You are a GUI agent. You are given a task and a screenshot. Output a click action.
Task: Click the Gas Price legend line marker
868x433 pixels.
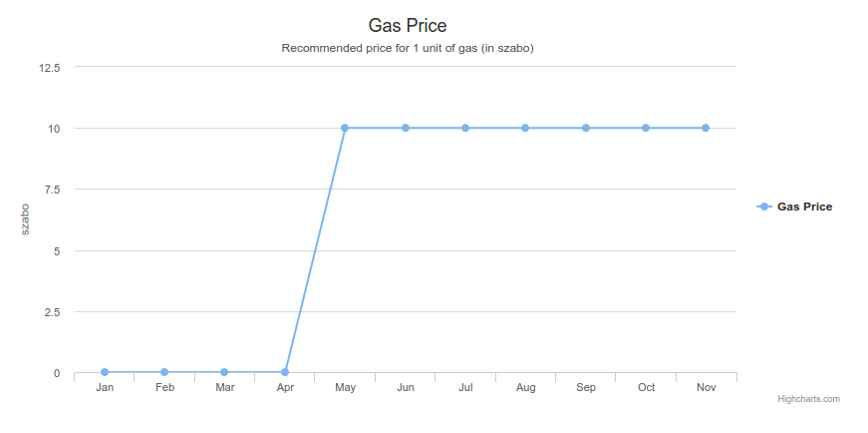763,207
